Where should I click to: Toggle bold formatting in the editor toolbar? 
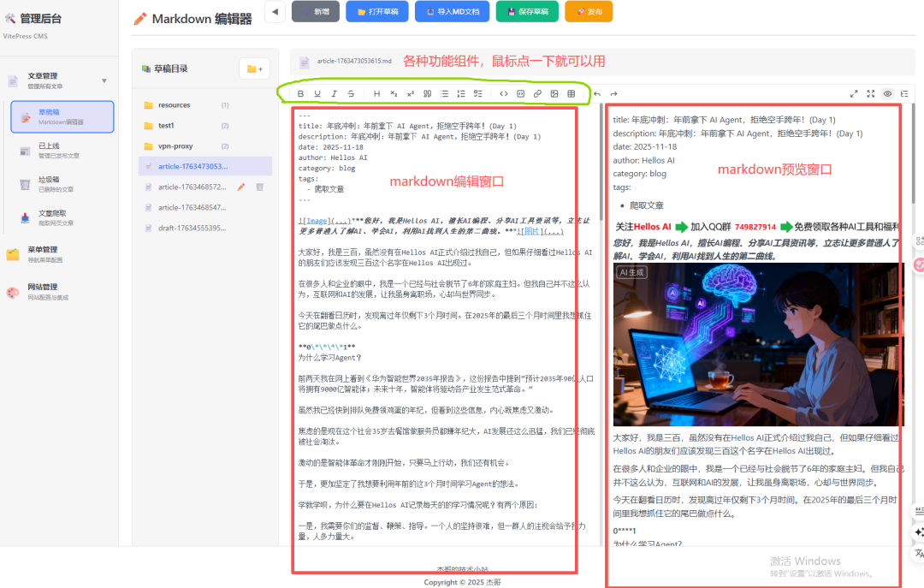pos(301,94)
